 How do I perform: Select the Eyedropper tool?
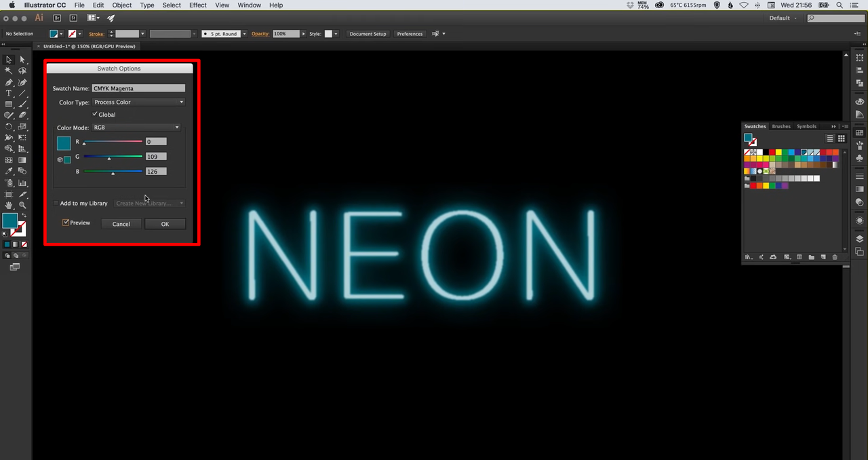[9, 172]
